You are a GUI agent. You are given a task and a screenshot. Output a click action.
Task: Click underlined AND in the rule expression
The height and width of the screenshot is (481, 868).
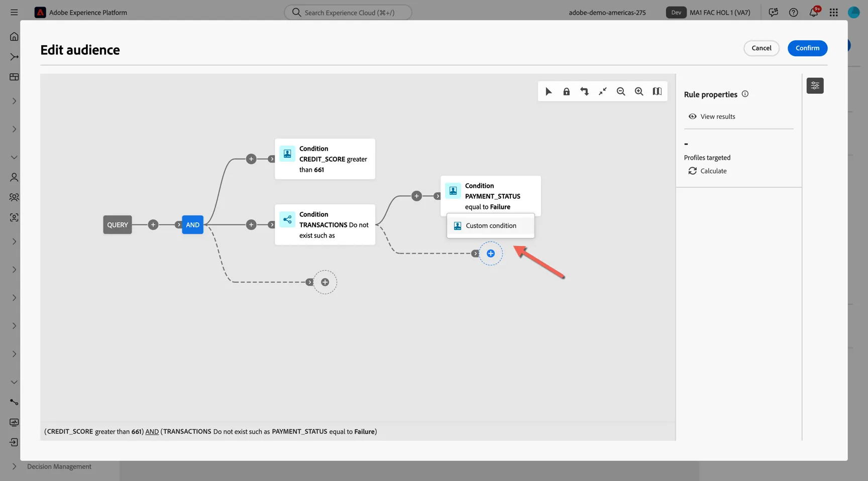(152, 431)
